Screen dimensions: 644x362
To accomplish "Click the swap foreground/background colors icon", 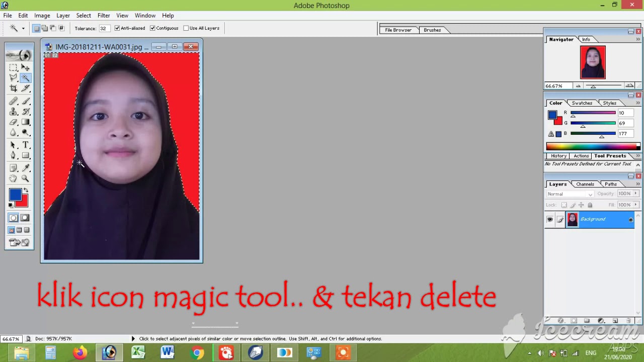I will 26,190.
